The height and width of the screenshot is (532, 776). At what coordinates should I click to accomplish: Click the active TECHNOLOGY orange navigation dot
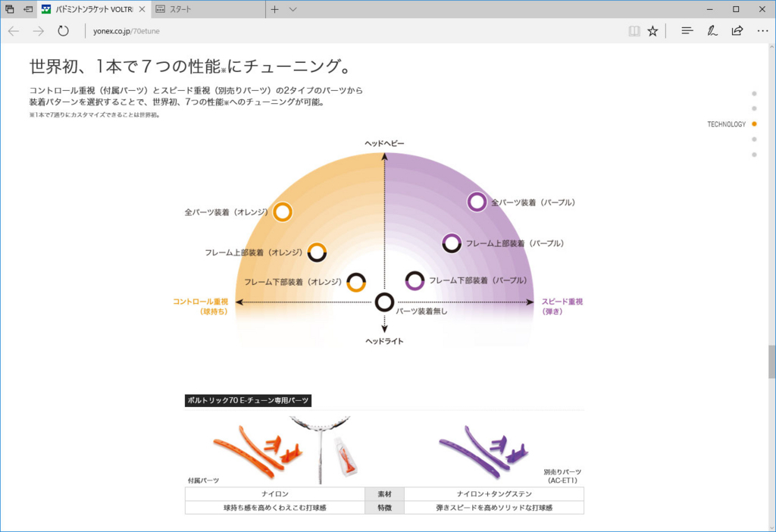pyautogui.click(x=754, y=124)
